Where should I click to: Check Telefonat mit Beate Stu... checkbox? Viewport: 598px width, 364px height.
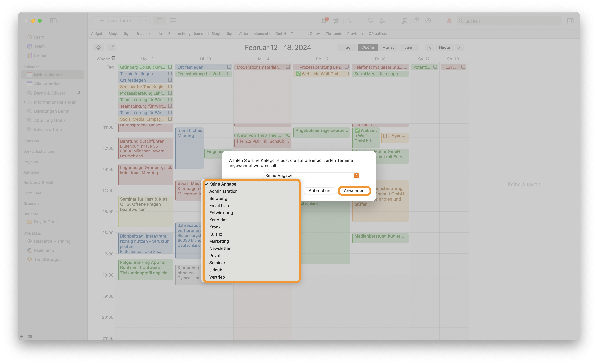click(x=406, y=67)
